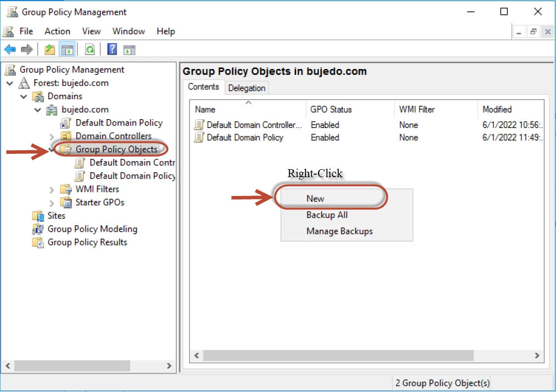Collapse the Domains tree node

[x=24, y=96]
